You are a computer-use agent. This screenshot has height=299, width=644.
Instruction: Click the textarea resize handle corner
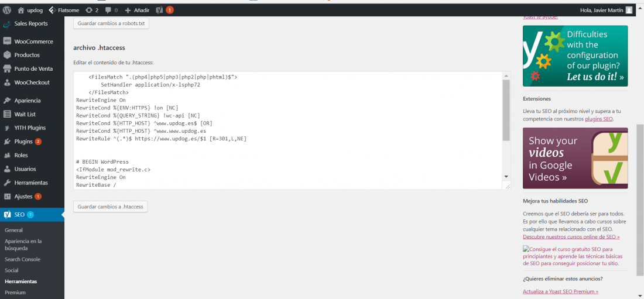tap(507, 186)
